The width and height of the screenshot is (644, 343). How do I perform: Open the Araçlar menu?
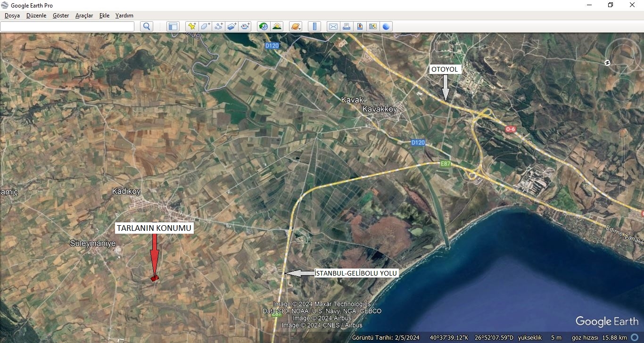coord(84,16)
